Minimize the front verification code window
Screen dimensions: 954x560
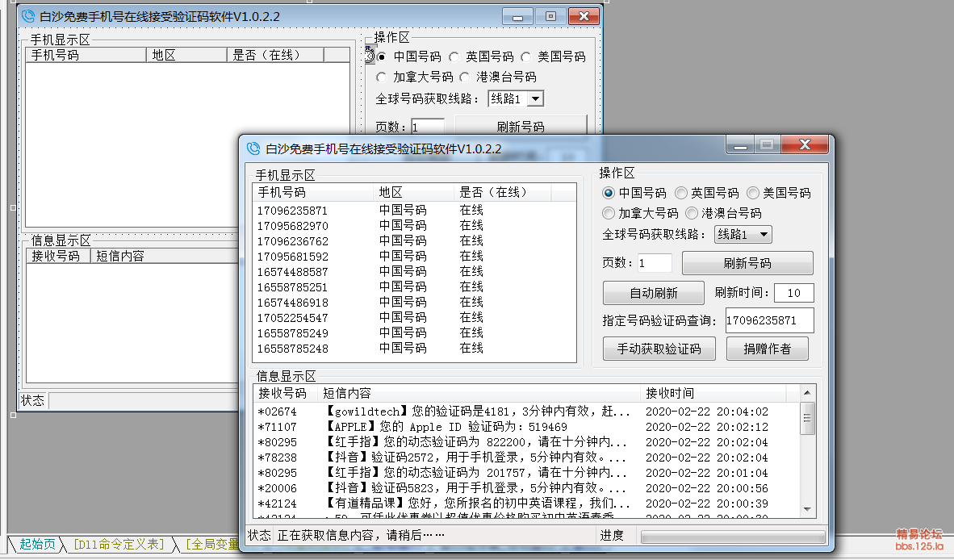[740, 145]
